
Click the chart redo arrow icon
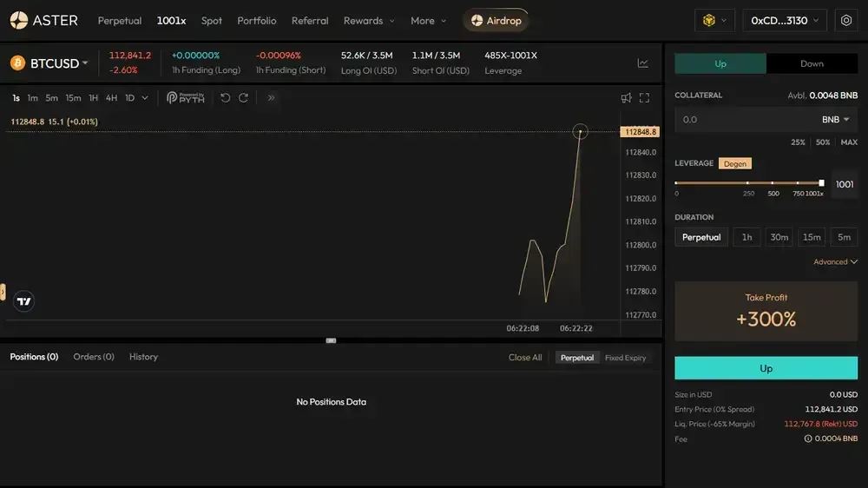coord(243,98)
